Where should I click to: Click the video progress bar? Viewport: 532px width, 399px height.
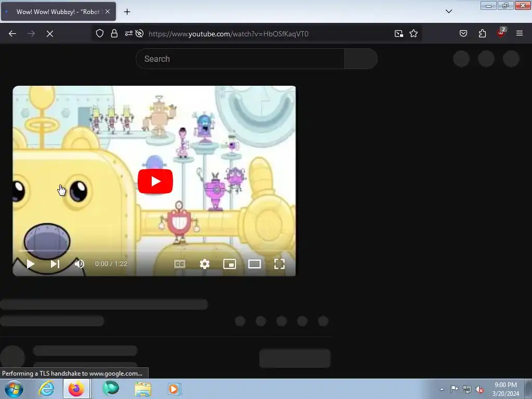154,251
